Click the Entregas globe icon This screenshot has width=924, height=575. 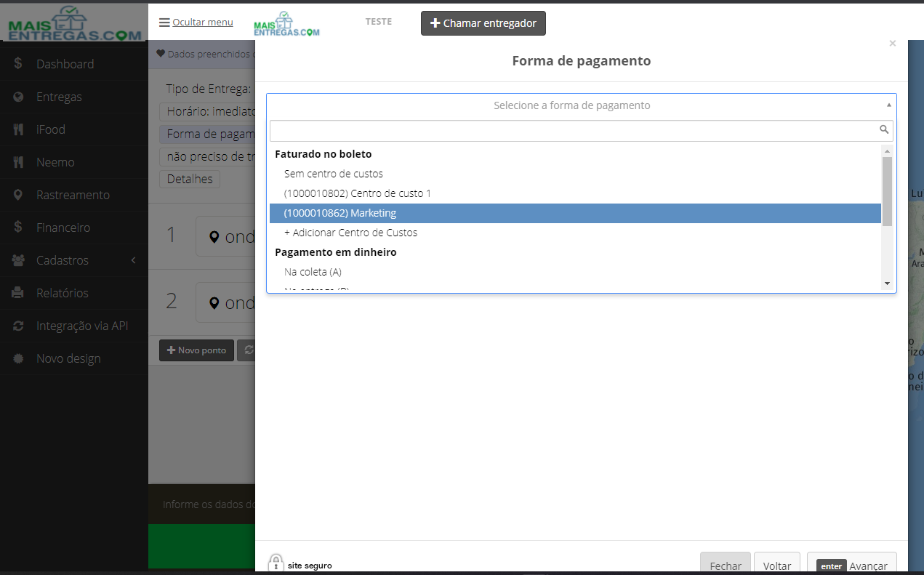coord(18,97)
